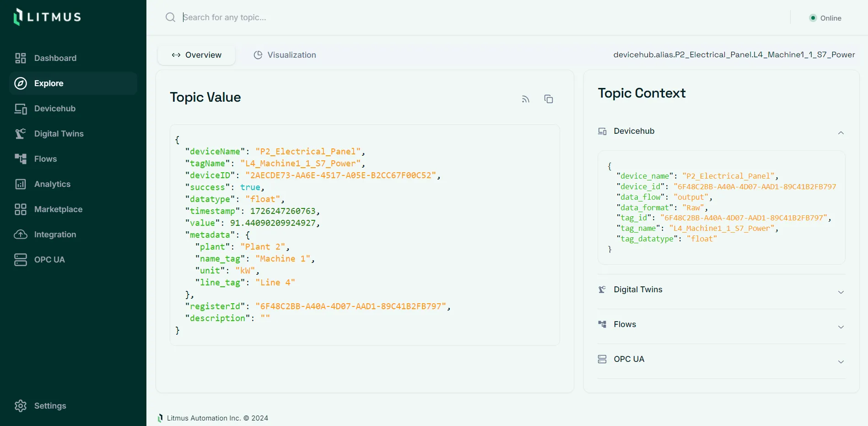
Task: Click the deviceID 2AECDE73 value
Action: (341, 175)
